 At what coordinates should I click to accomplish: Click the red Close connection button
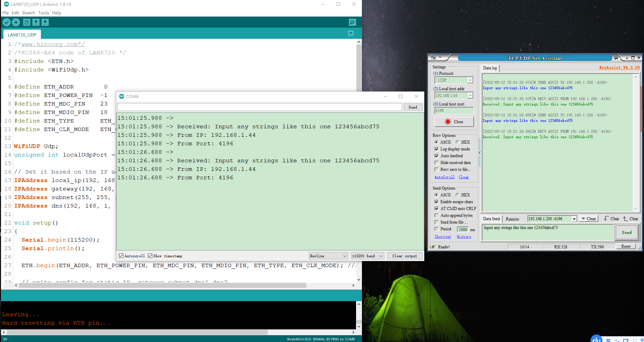point(454,122)
